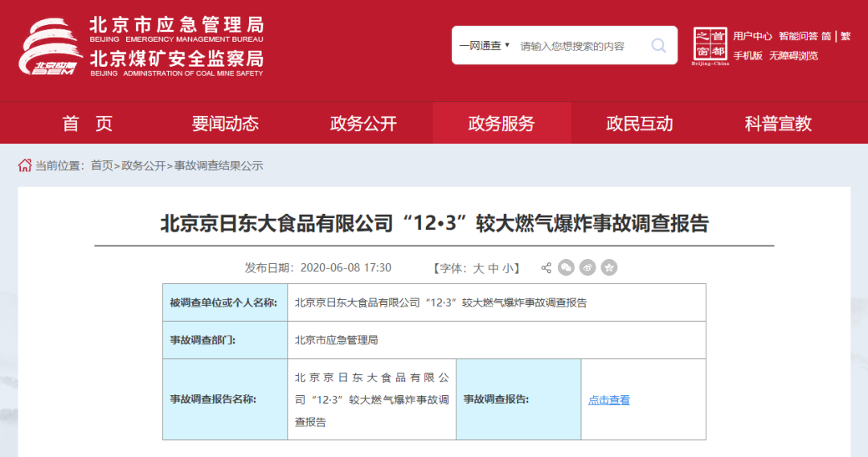Image resolution: width=868 pixels, height=457 pixels.
Task: Open the 政务公开 navigation tab
Action: click(x=364, y=123)
